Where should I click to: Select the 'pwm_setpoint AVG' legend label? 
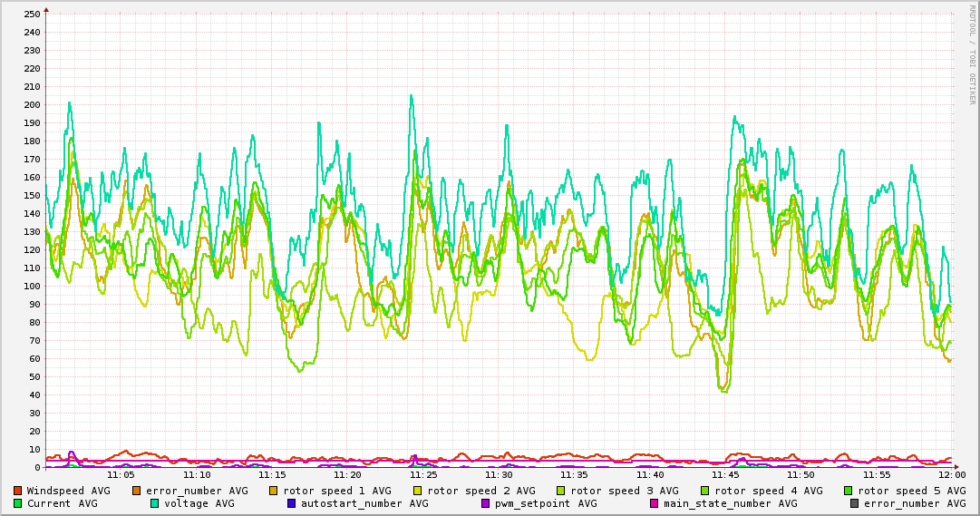[547, 503]
